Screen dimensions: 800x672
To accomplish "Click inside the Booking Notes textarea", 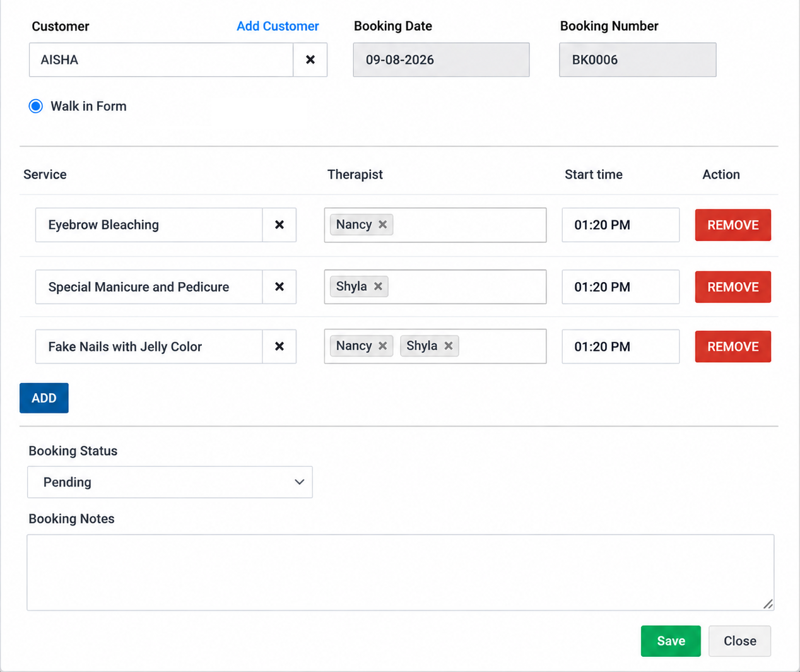I will click(x=401, y=572).
